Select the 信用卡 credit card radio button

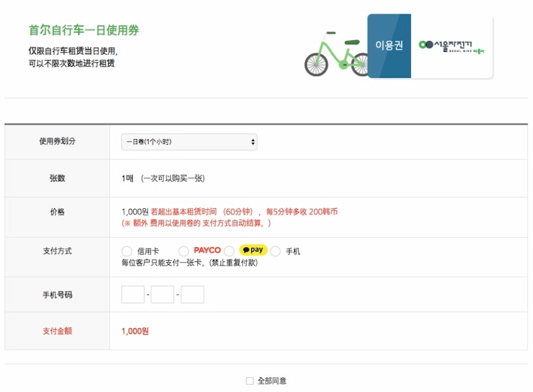coord(127,252)
